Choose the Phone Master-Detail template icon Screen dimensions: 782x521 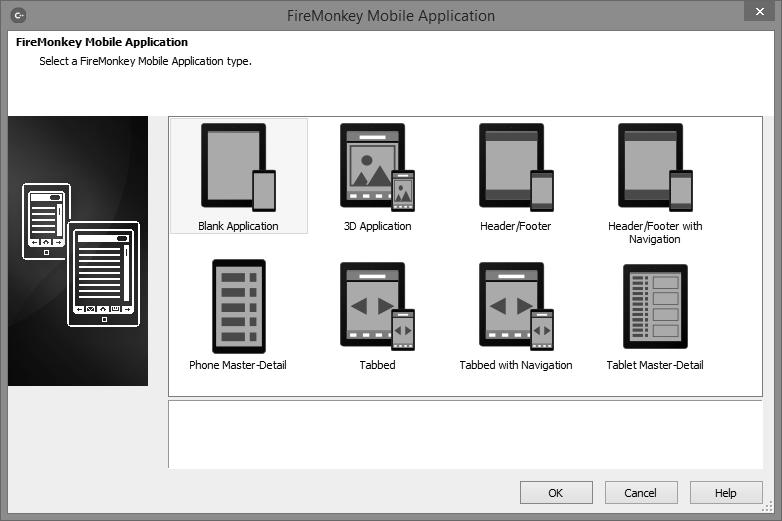(x=239, y=306)
